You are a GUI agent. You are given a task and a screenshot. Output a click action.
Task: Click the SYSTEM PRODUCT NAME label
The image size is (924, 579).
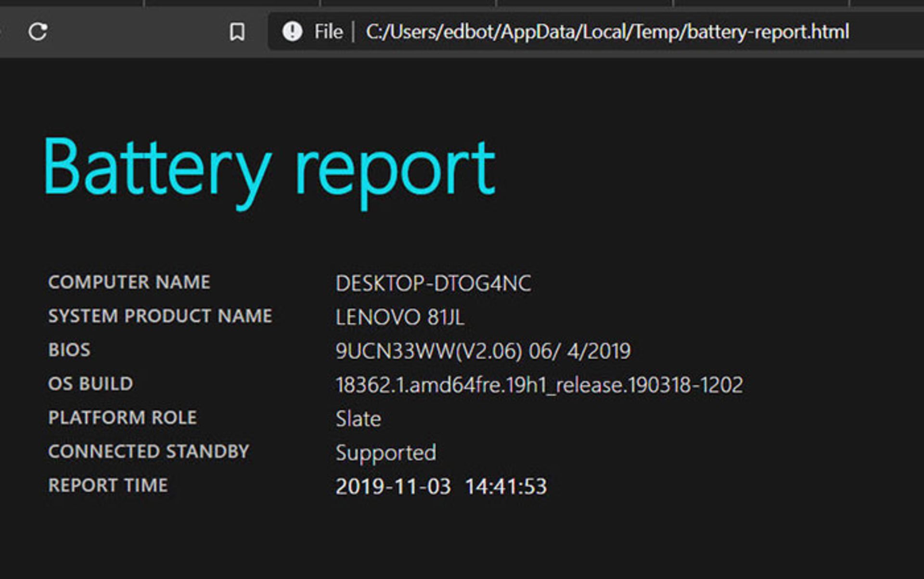click(x=160, y=316)
